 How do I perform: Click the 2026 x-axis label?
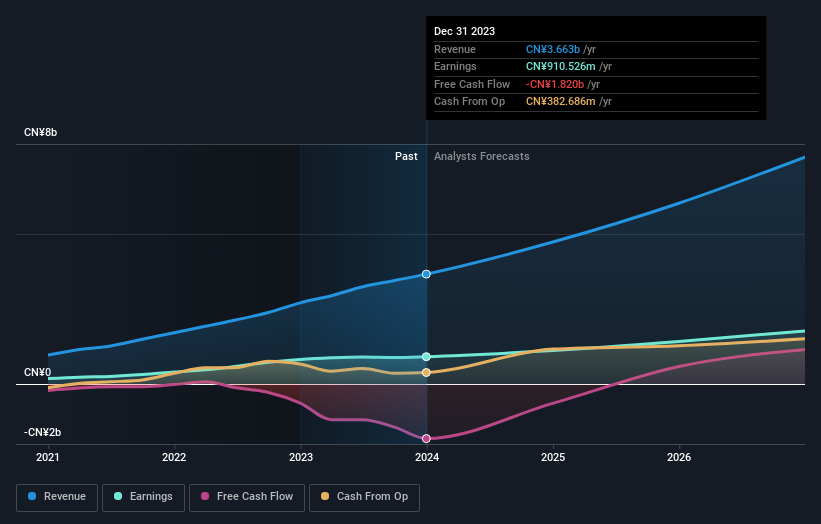pos(679,458)
